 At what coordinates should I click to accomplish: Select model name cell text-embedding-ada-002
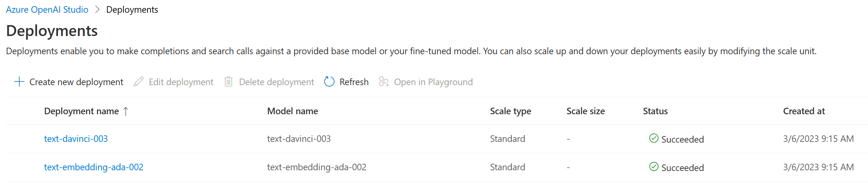coord(317,167)
